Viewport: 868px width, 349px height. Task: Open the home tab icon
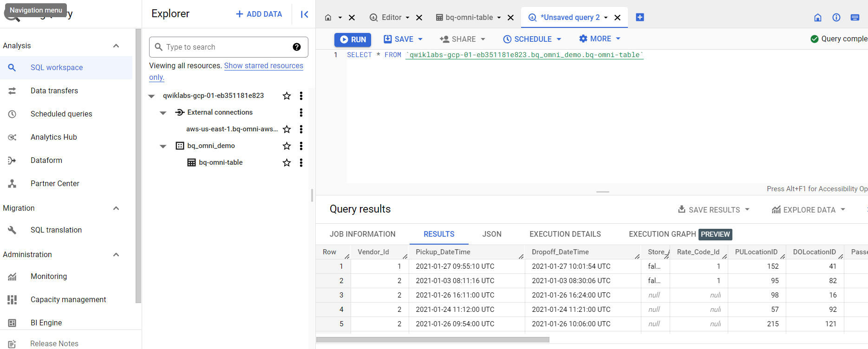tap(328, 18)
